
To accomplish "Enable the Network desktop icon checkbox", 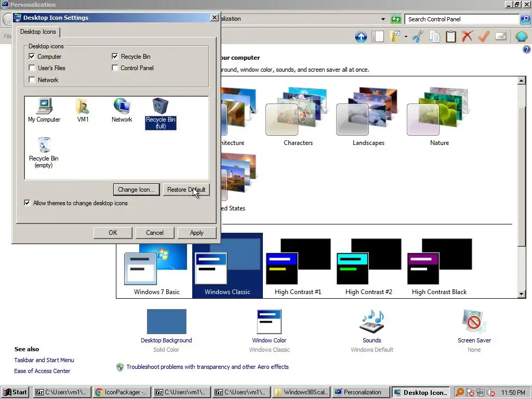I will pyautogui.click(x=32, y=79).
